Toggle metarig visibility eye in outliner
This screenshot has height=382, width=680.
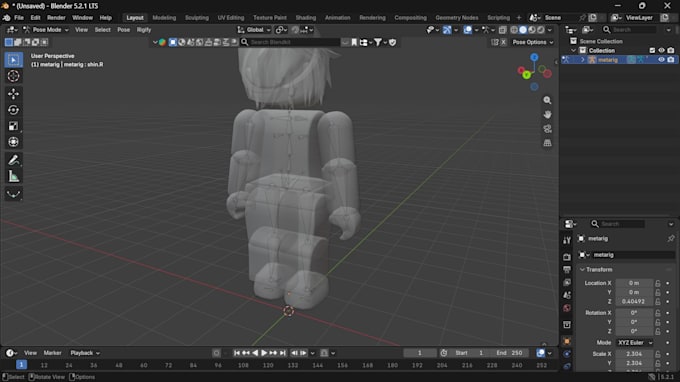[x=661, y=60]
